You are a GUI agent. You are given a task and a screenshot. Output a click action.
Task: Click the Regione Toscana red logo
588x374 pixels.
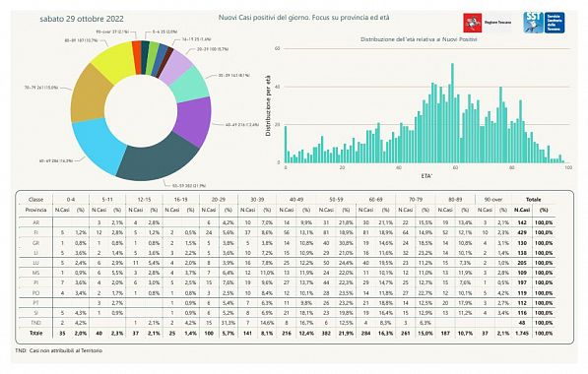pos(473,23)
